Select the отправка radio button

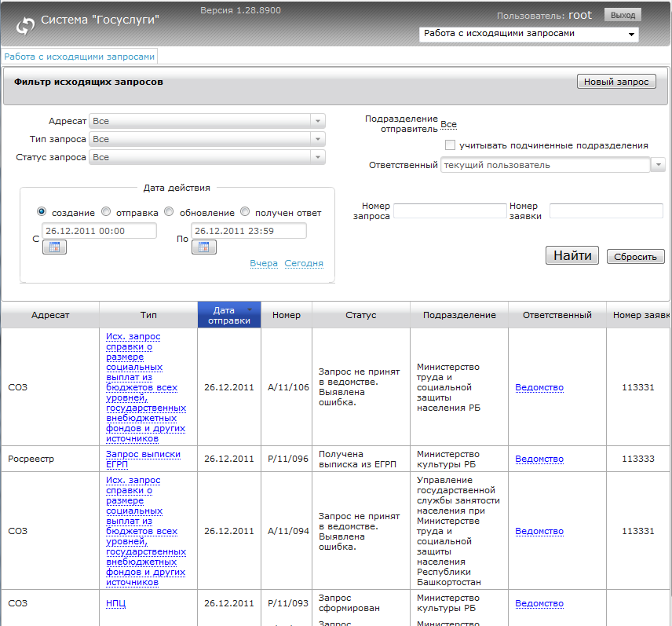click(x=105, y=212)
